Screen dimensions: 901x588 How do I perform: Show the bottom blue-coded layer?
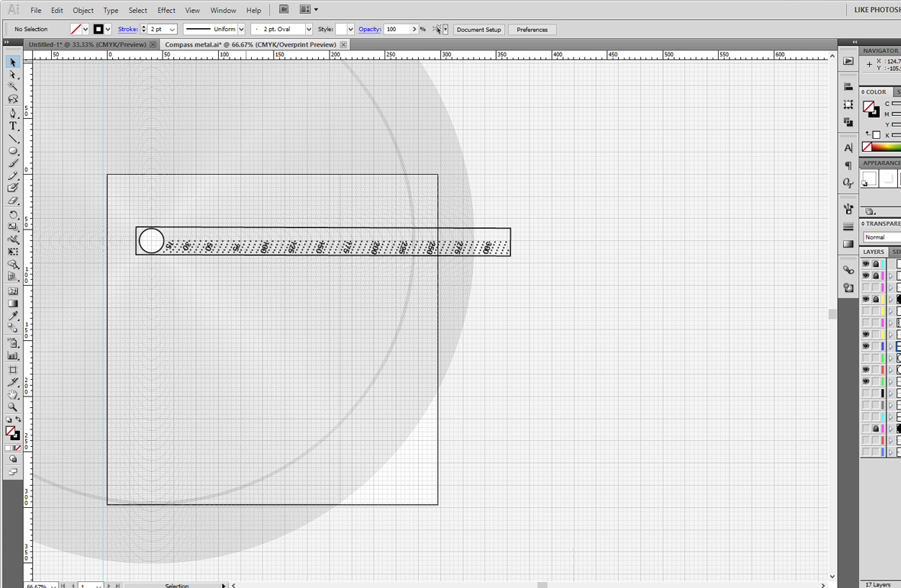tap(866, 452)
